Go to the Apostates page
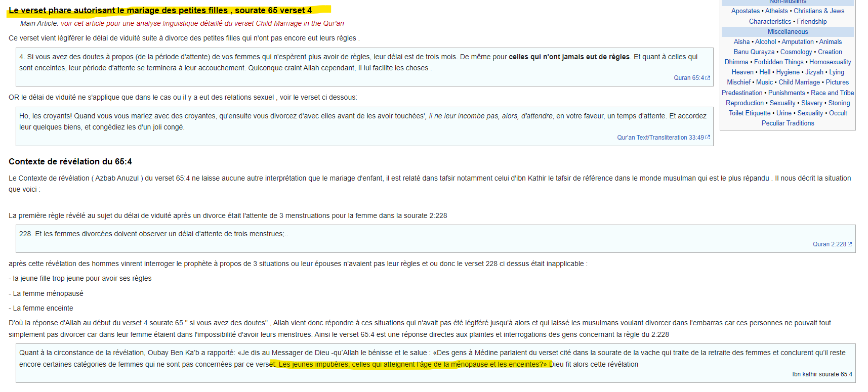868x392 pixels. 745,11
